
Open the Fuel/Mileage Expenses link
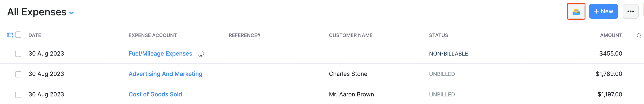(x=160, y=54)
